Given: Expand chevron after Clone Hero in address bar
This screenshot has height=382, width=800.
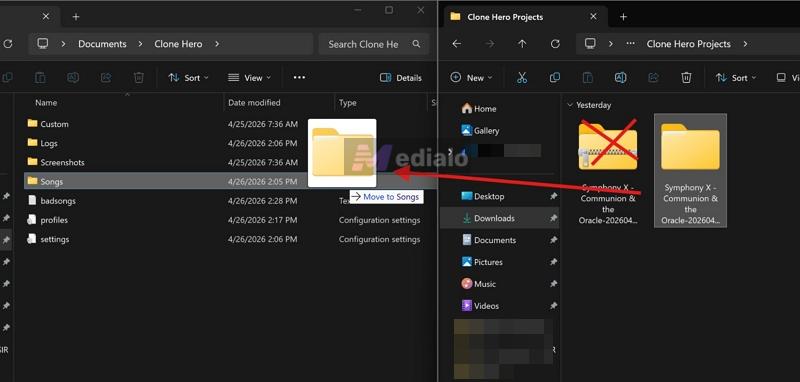Looking at the screenshot, I should coord(217,44).
